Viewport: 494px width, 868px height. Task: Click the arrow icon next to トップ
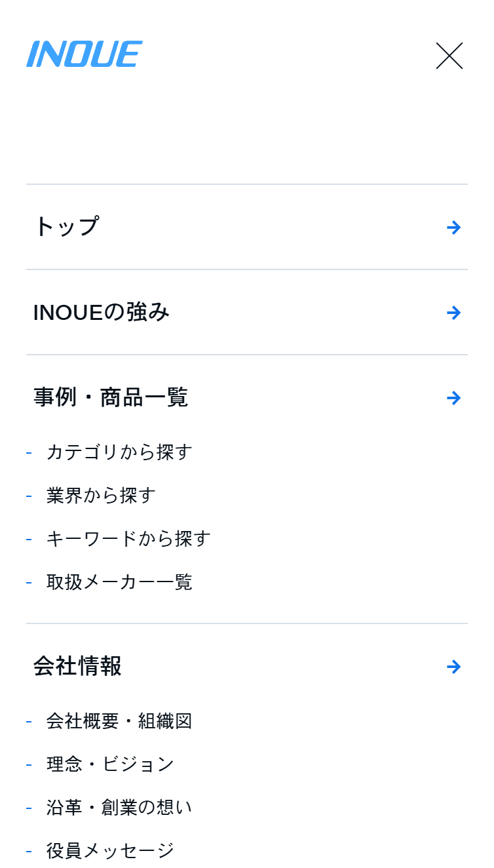453,227
